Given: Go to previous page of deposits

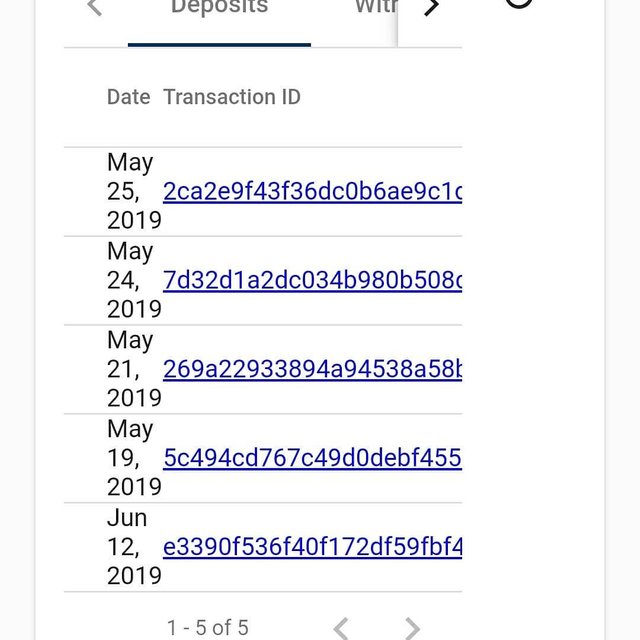Looking at the screenshot, I should coord(341,628).
